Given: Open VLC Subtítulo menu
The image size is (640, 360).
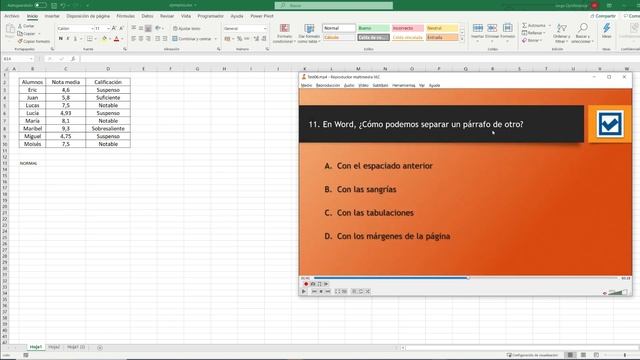Looking at the screenshot, I should pos(380,85).
